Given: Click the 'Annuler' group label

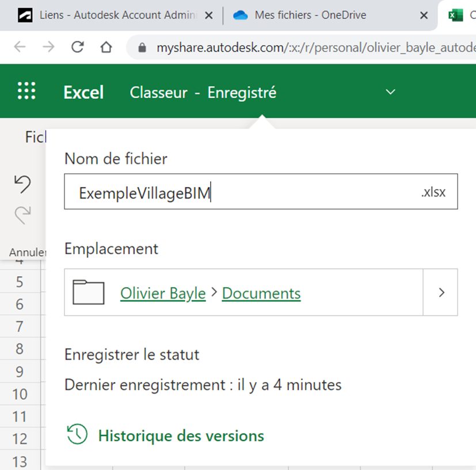Looking at the screenshot, I should tap(28, 252).
